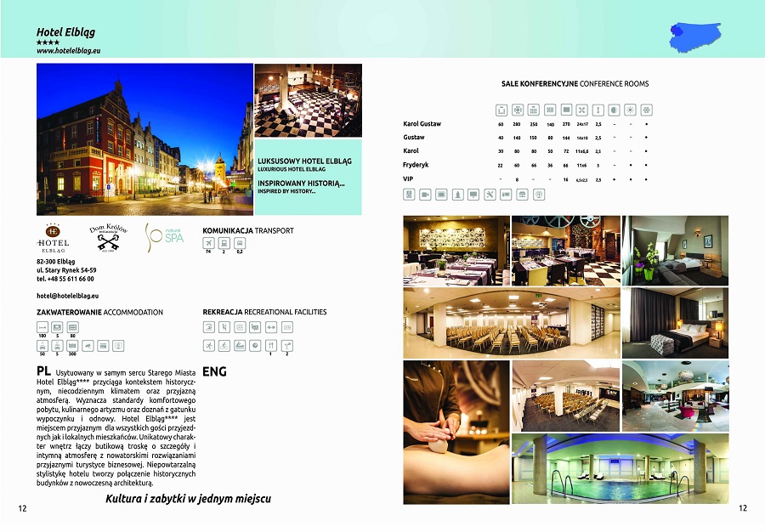Screen dimensions: 765x532
Task: Click the bed icon under Accommodation
Action: tap(42, 327)
